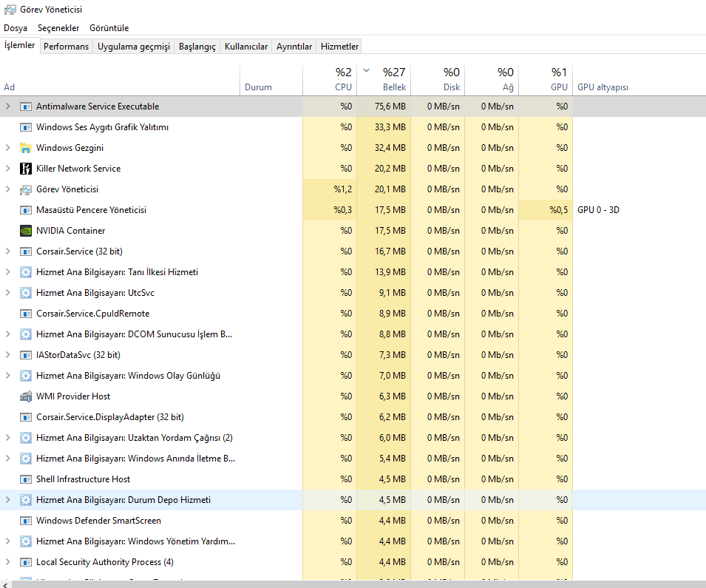The width and height of the screenshot is (706, 588).
Task: Select the 75,6 MB memory cell
Action: point(384,107)
